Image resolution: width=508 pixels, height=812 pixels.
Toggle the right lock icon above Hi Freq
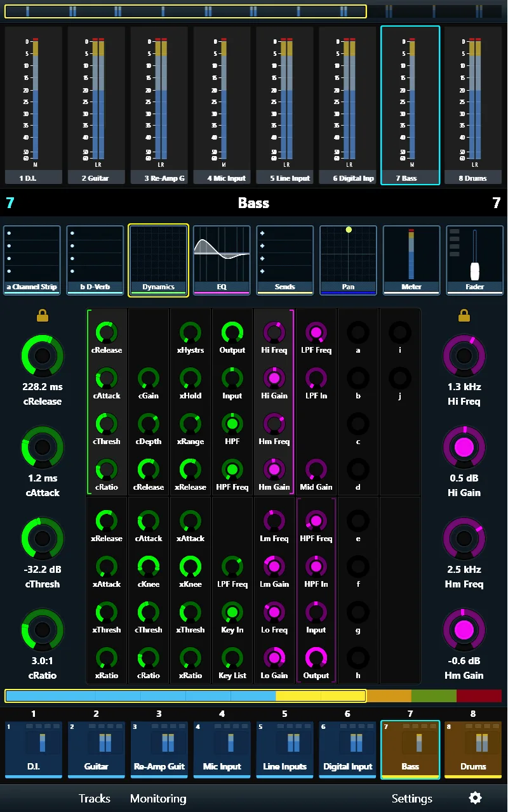[464, 315]
